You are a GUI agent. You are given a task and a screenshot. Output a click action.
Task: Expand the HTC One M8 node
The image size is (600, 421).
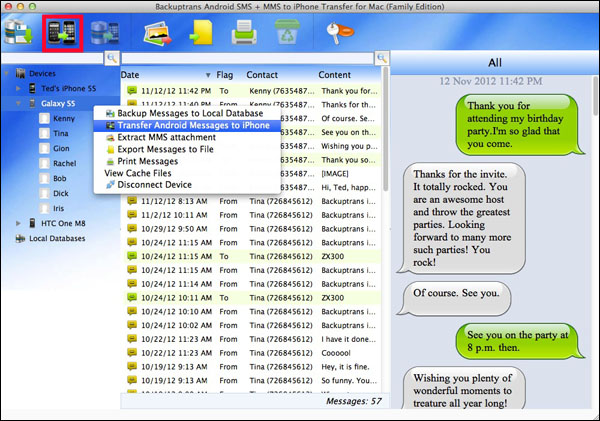pyautogui.click(x=18, y=223)
